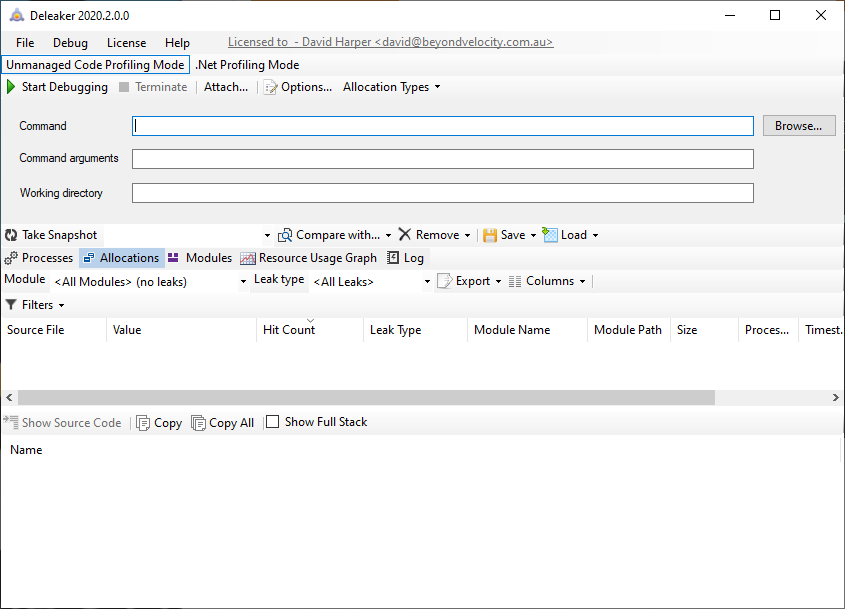This screenshot has width=845, height=609.
Task: Click the Attach... button
Action: pyautogui.click(x=226, y=87)
